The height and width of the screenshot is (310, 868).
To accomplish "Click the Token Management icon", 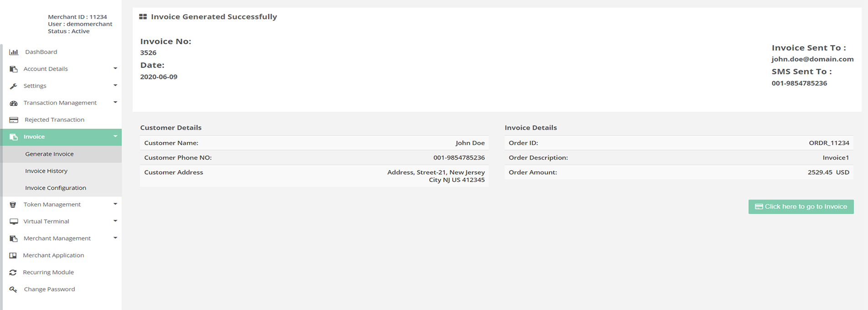I will [x=13, y=205].
